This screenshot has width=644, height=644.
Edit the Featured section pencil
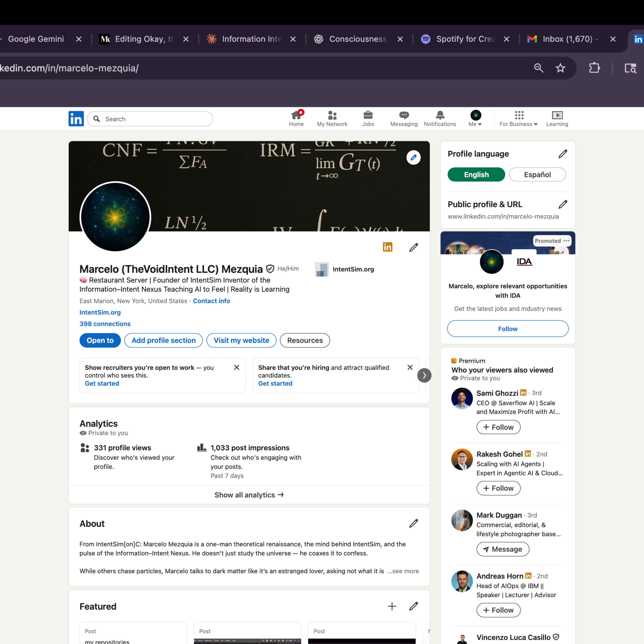413,606
